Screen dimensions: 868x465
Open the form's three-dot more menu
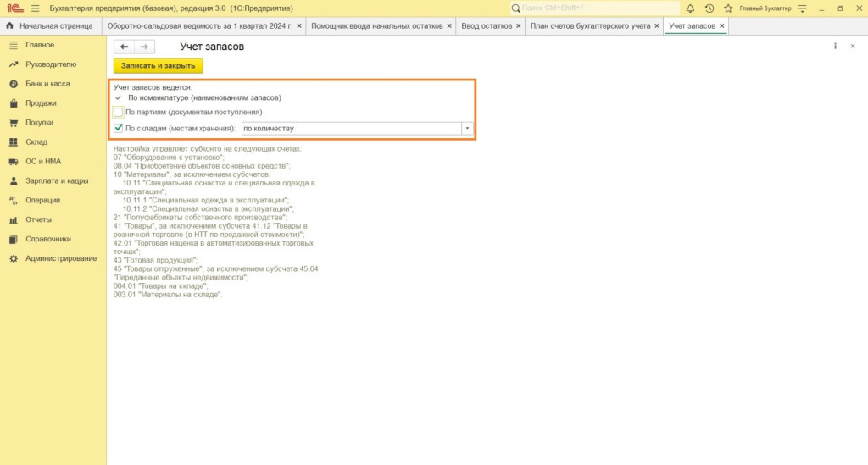click(835, 47)
